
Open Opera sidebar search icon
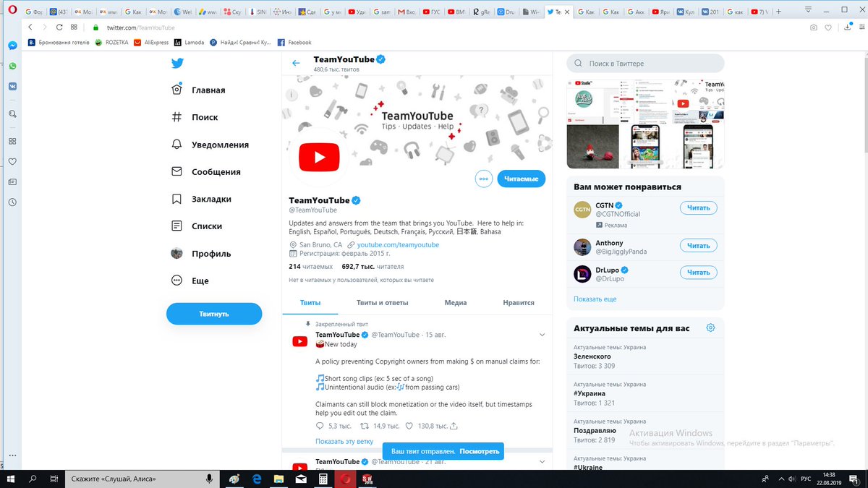(12, 114)
